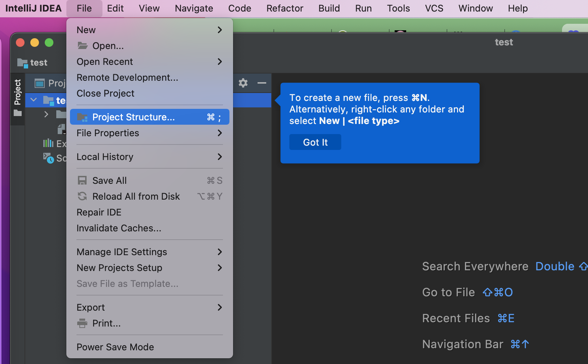Open the Tools menu
This screenshot has height=364, width=588.
coord(399,8)
